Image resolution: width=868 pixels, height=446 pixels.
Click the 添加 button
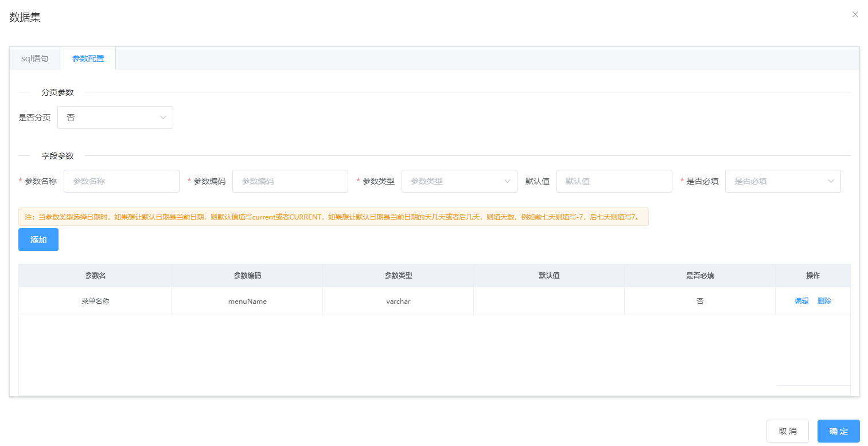click(x=38, y=240)
